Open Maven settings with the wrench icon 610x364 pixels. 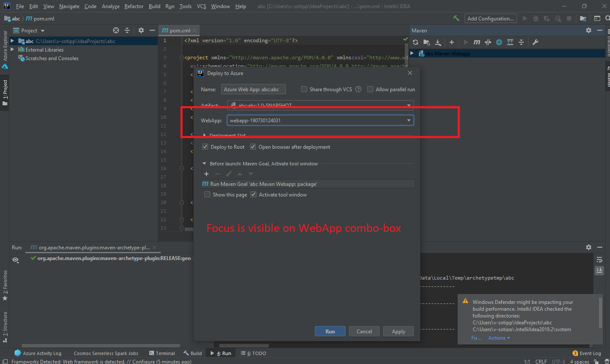click(x=536, y=42)
